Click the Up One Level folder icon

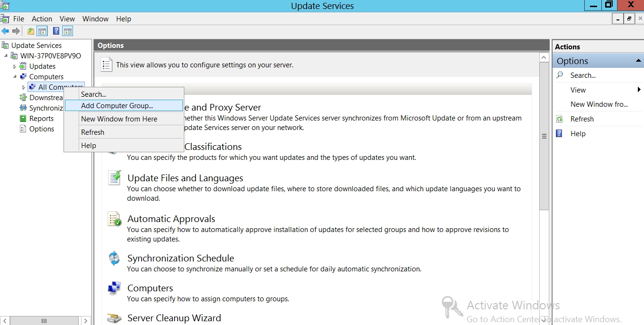[x=31, y=31]
